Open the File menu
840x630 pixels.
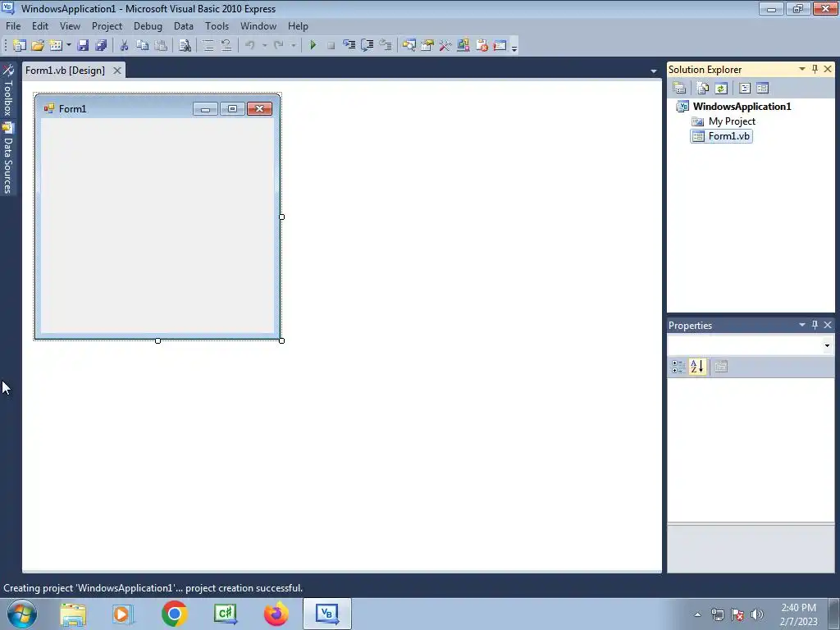click(13, 26)
